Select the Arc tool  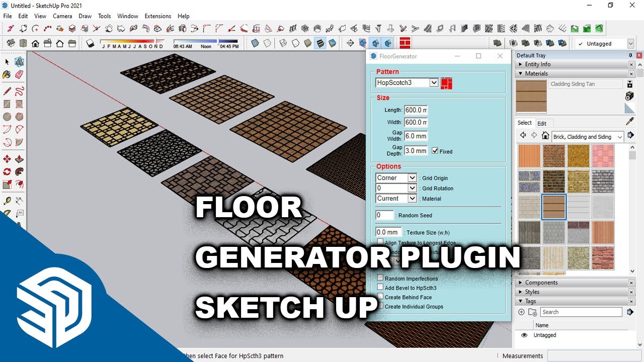(7, 129)
